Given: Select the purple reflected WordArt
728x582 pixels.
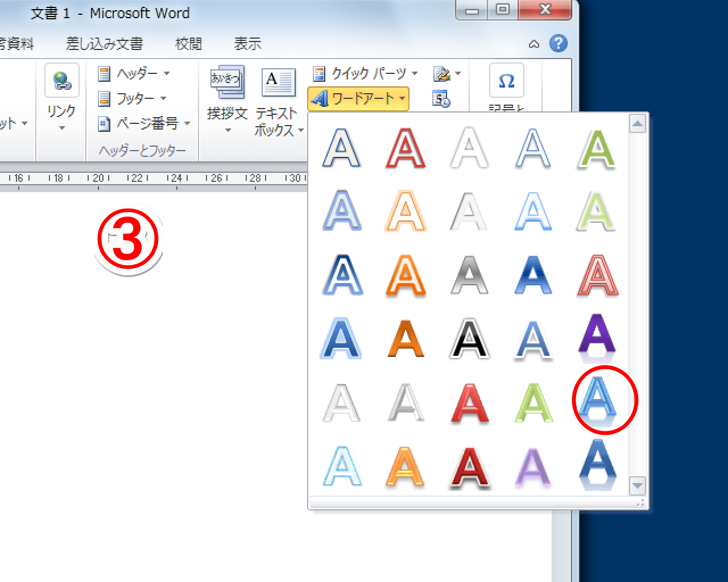Looking at the screenshot, I should (x=597, y=339).
